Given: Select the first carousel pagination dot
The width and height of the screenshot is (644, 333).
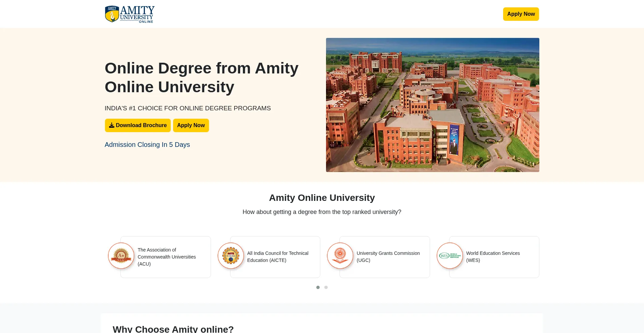Looking at the screenshot, I should point(318,287).
